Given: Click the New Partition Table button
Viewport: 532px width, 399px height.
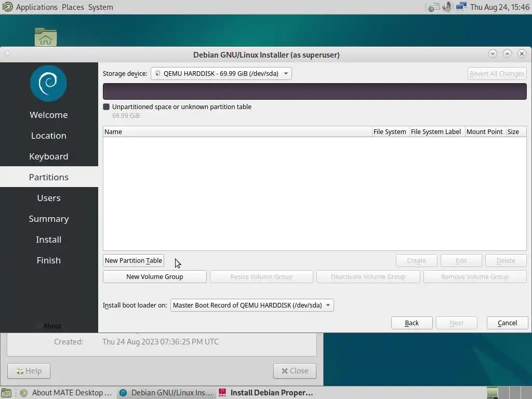Looking at the screenshot, I should [x=134, y=261].
